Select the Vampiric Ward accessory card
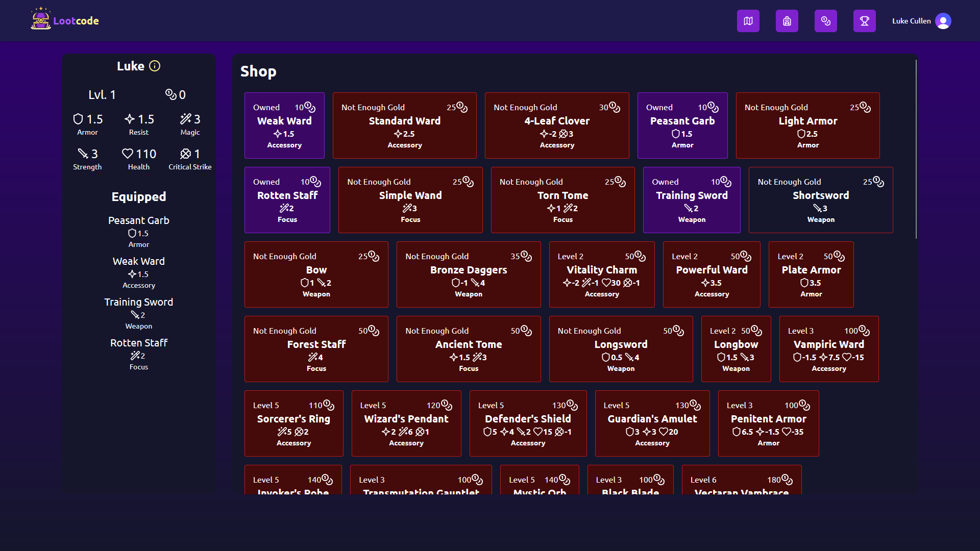This screenshot has width=980, height=551. [828, 349]
